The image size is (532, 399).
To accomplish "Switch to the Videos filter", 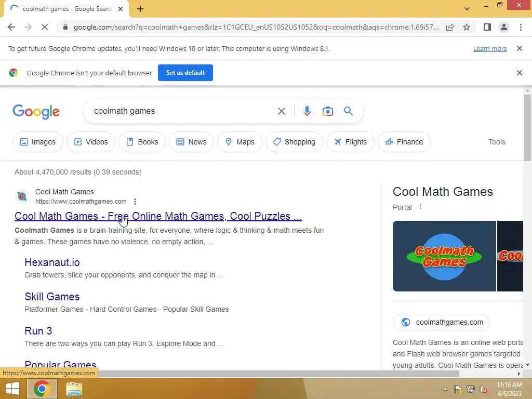I will click(91, 142).
